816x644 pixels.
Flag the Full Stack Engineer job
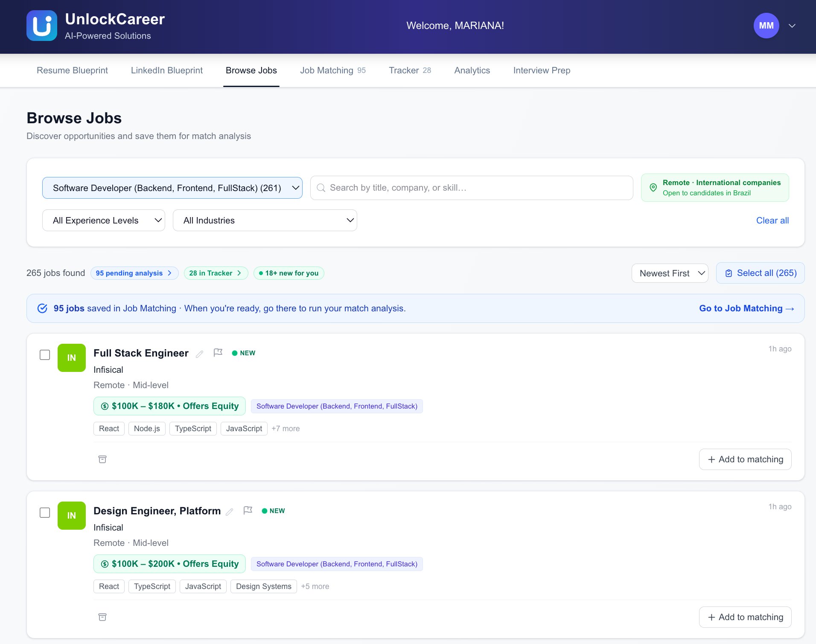coord(218,353)
